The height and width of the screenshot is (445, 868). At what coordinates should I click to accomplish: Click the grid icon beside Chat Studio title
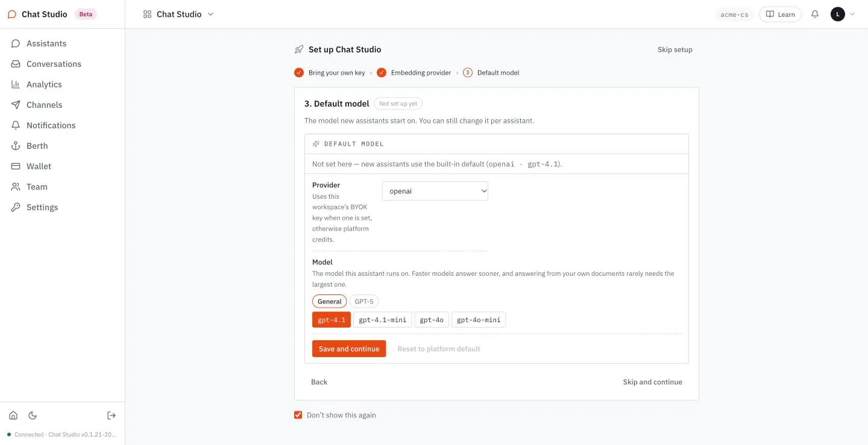147,14
